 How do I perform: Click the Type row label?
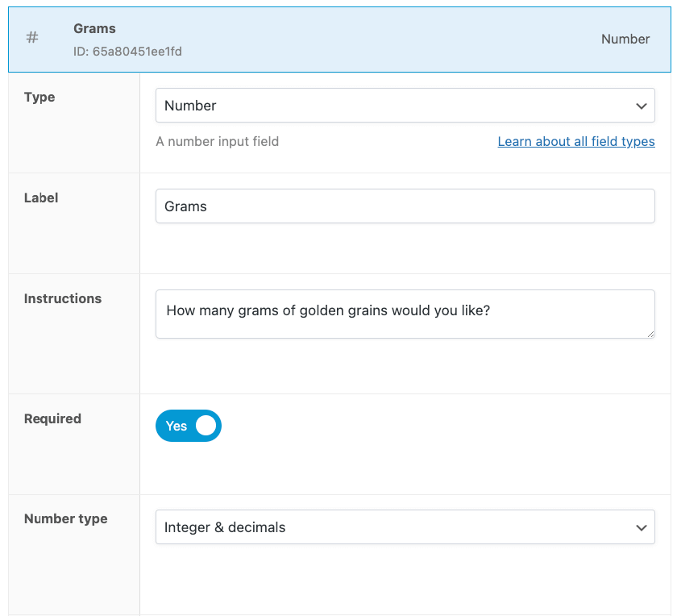click(39, 97)
